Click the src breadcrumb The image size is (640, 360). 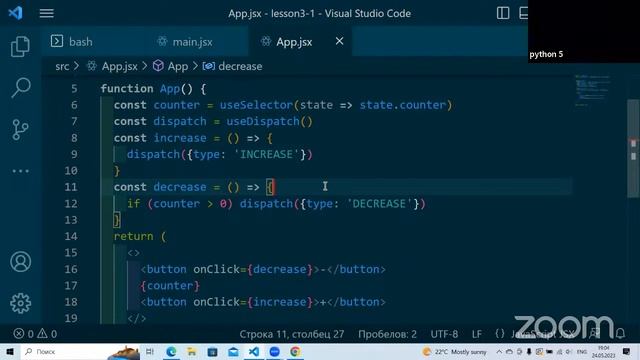click(62, 66)
